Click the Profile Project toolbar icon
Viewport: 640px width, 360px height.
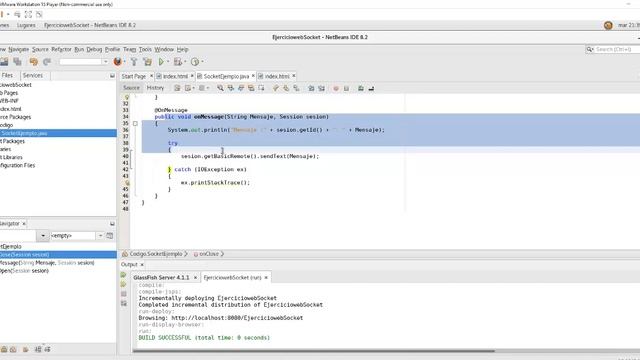click(x=195, y=62)
